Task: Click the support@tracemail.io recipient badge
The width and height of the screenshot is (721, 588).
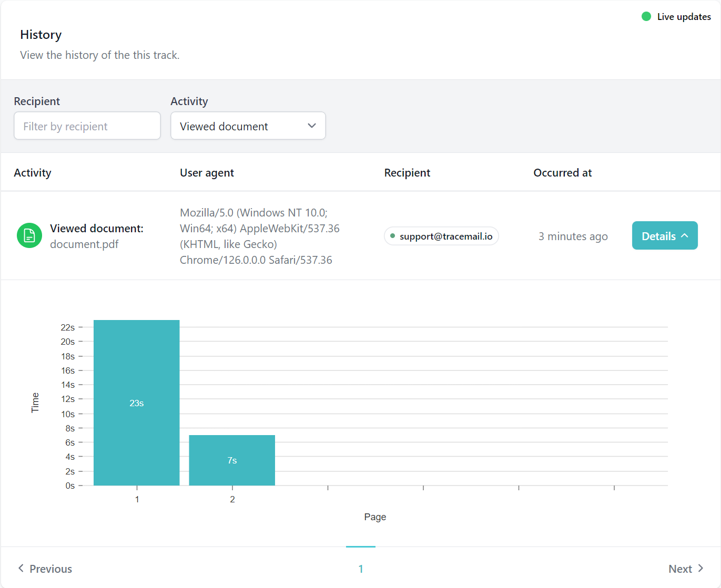Action: click(441, 236)
